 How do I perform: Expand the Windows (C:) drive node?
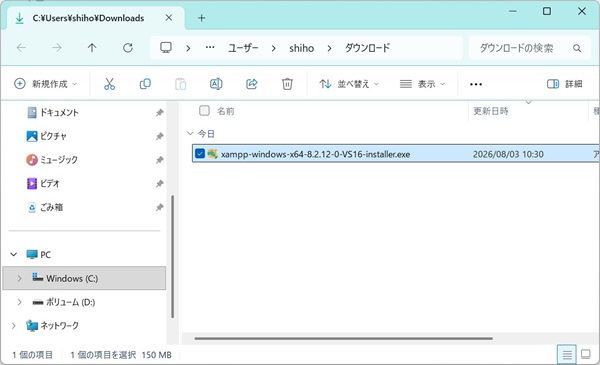tap(19, 278)
